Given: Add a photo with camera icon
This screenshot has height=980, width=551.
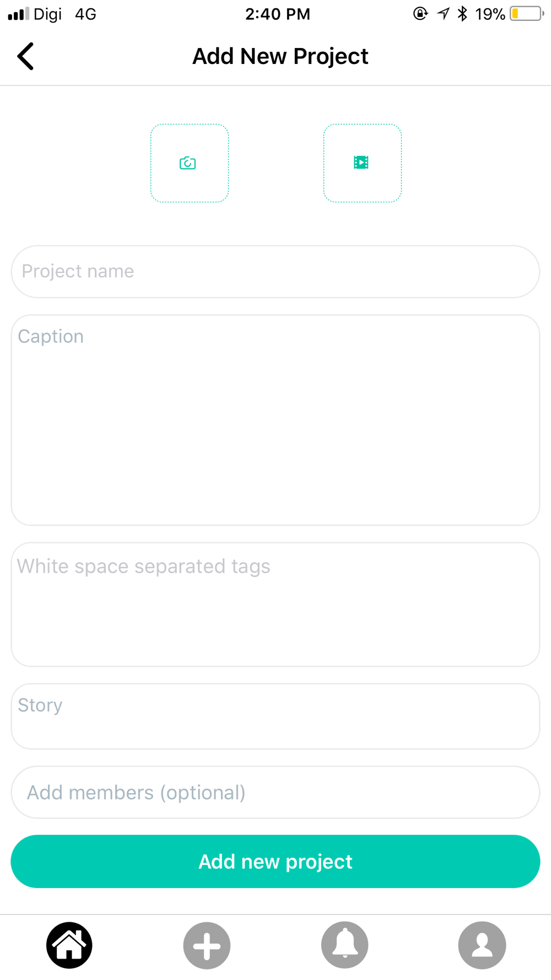Looking at the screenshot, I should pos(190,163).
